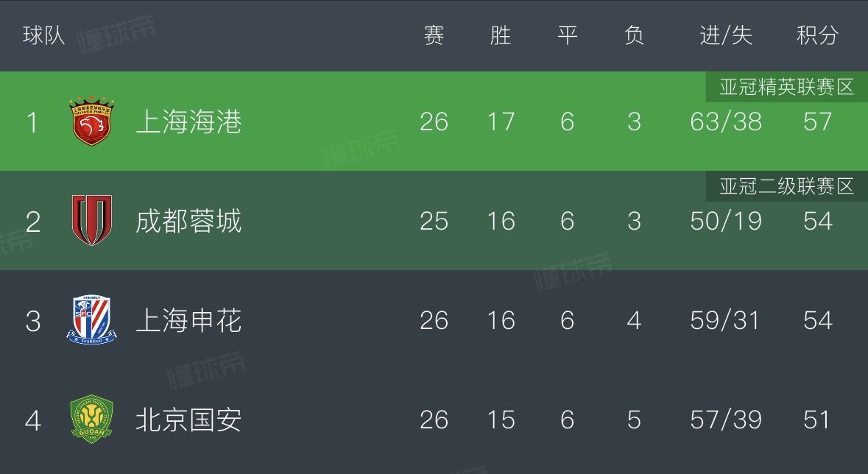Open the 上海海港 team page
Image resolution: width=868 pixels, height=474 pixels.
pos(188,122)
